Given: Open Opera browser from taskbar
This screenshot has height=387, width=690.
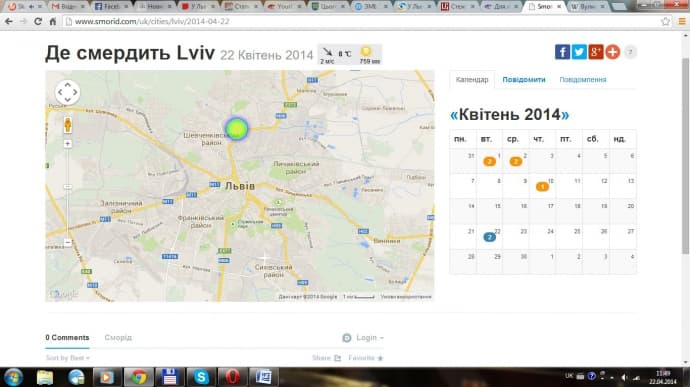Looking at the screenshot, I should pyautogui.click(x=232, y=377).
